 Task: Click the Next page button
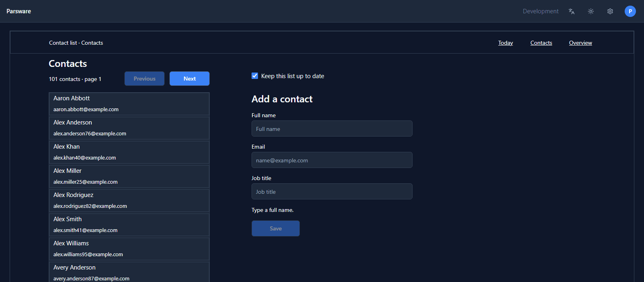point(190,79)
